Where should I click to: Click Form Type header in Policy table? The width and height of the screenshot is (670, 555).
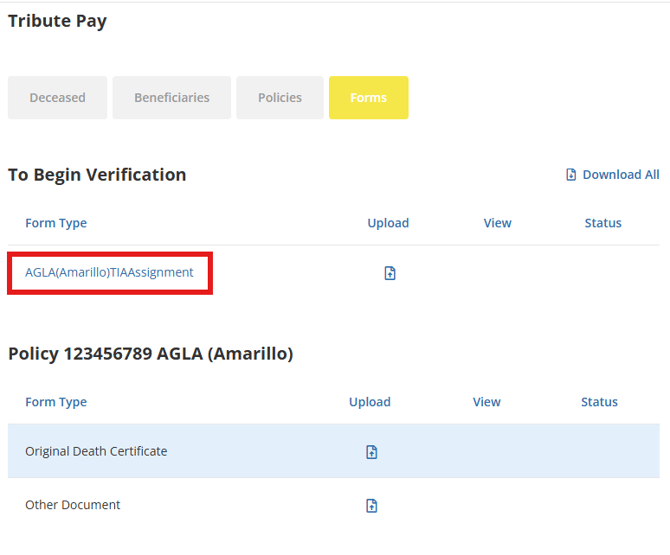click(x=56, y=402)
